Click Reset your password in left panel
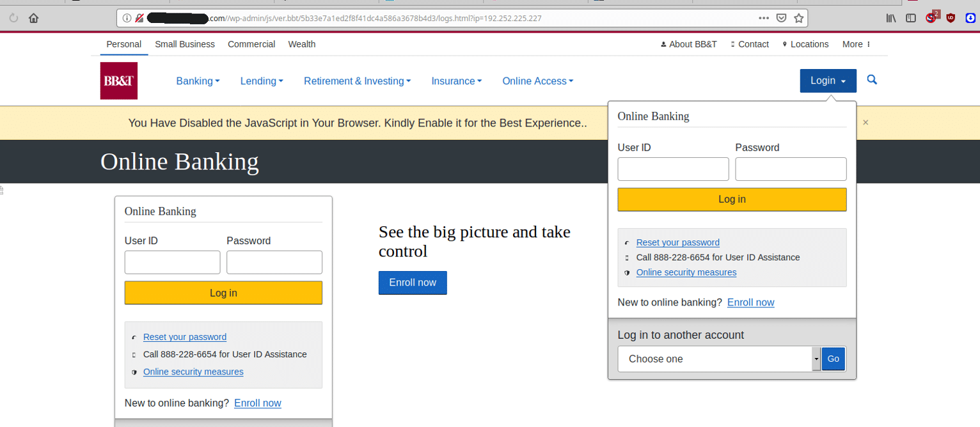This screenshot has width=980, height=427. [x=185, y=337]
